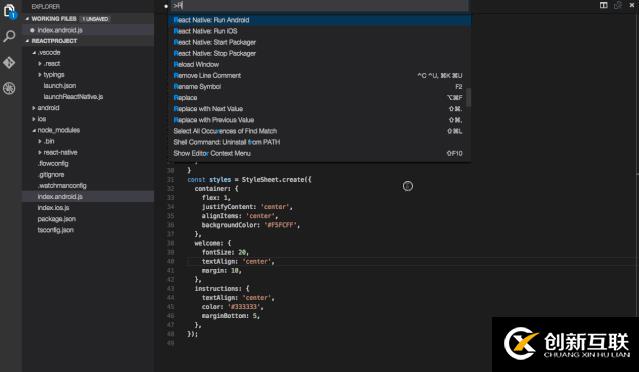The width and height of the screenshot is (639, 372).
Task: Click the split editor icon
Action: click(x=604, y=5)
